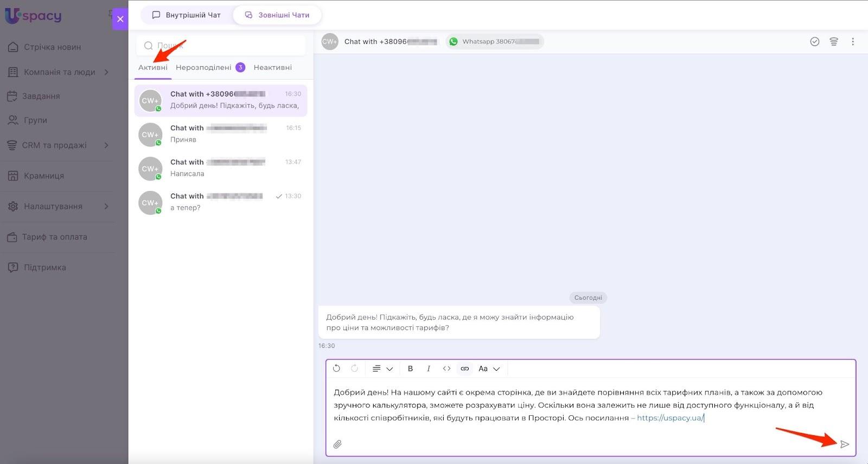The image size is (868, 464).
Task: Click the Групи people icon
Action: click(x=13, y=120)
